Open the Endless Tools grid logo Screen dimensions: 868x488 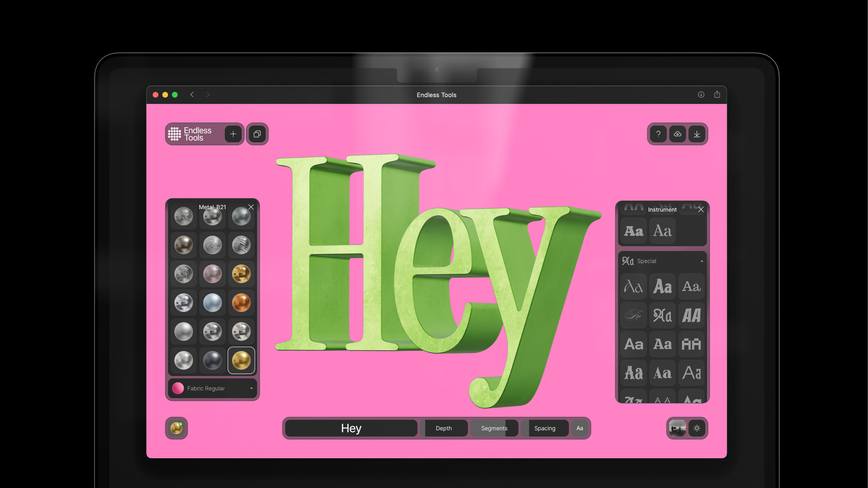click(175, 134)
